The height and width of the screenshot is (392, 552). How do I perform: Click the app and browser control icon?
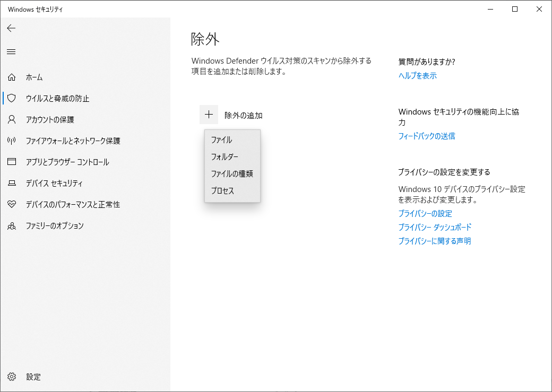[x=12, y=161]
